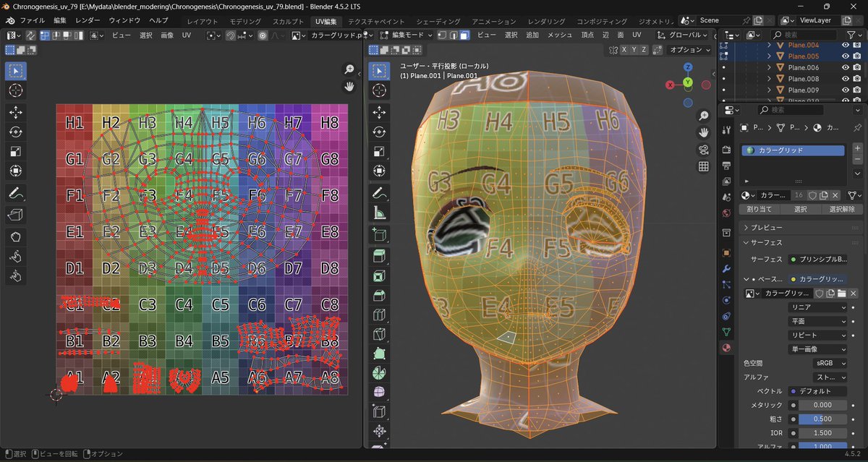Select the Cursor tool in 3D viewport
The width and height of the screenshot is (868, 462).
point(379,91)
